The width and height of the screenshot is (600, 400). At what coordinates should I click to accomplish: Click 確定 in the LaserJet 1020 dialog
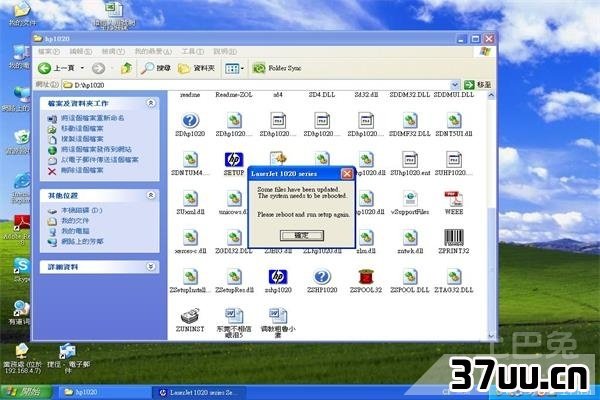(302, 235)
